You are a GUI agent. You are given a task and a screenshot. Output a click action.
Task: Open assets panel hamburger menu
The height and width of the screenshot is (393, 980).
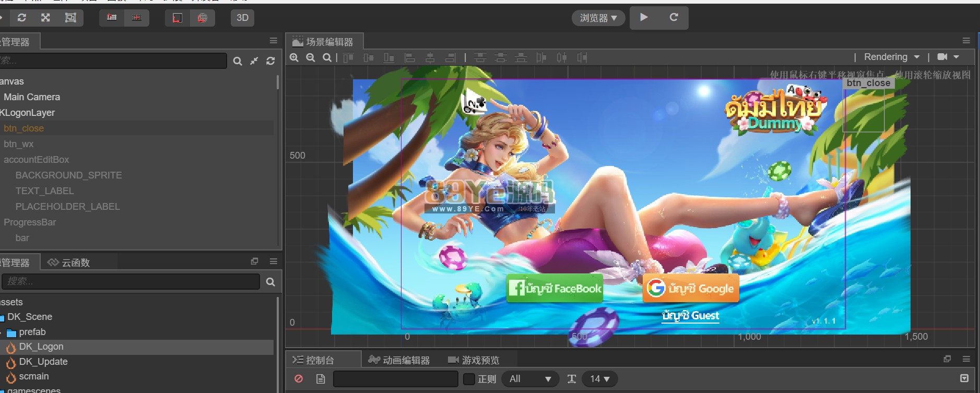click(x=273, y=261)
